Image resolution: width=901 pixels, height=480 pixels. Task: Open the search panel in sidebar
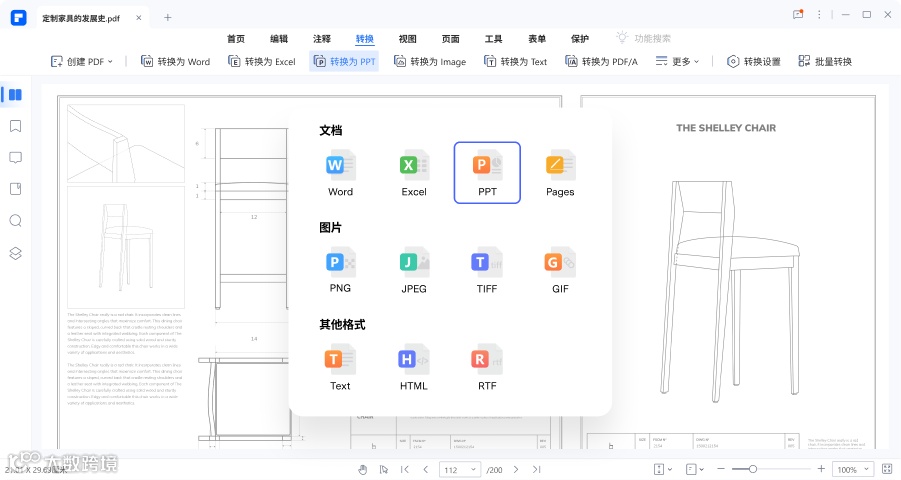pyautogui.click(x=16, y=221)
